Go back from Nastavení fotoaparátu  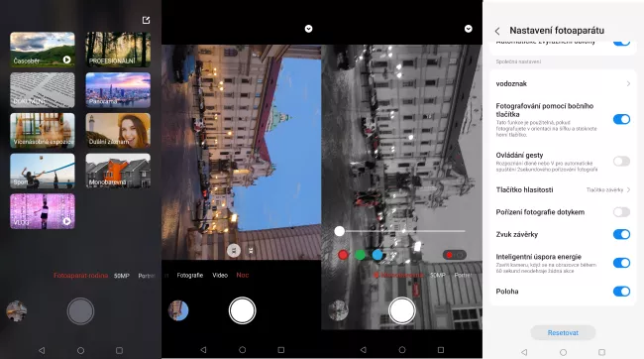497,31
